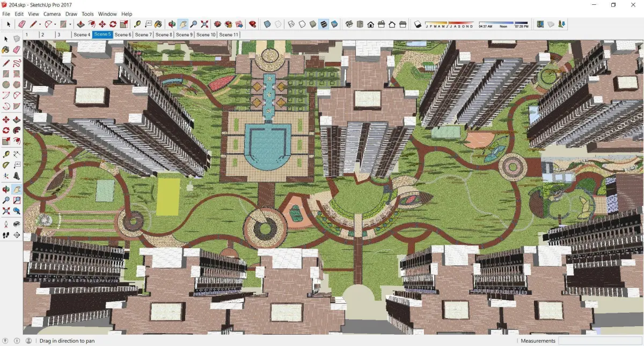Activate the Walk footprints tool
The width and height of the screenshot is (644, 346).
point(6,235)
